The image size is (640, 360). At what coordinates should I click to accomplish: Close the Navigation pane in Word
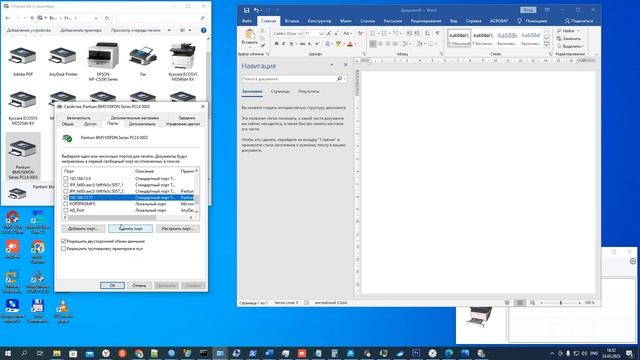346,65
